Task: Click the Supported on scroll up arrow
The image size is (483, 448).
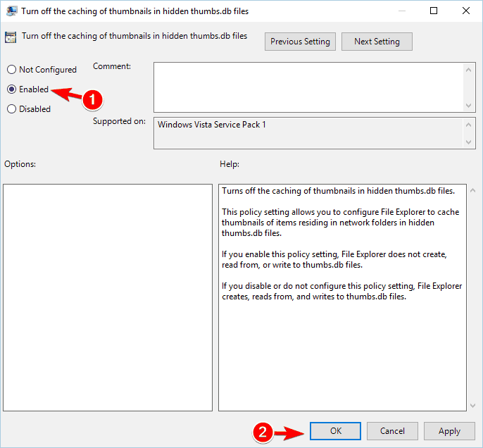Action: (468, 125)
